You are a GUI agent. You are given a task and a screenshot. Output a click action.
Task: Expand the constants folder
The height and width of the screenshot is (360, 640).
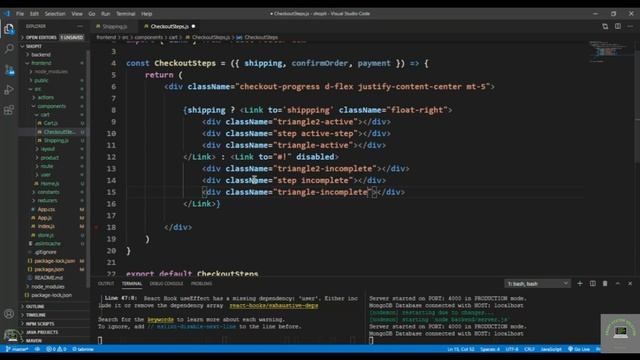pos(48,192)
